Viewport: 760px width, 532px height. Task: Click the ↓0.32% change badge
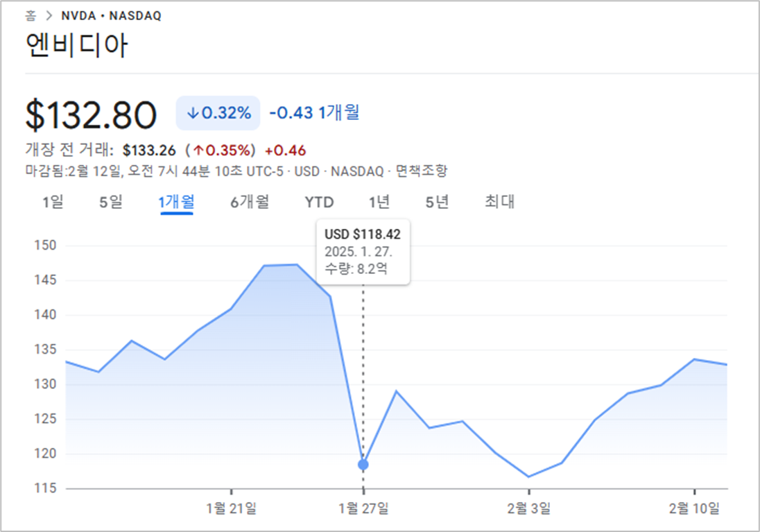pos(218,113)
